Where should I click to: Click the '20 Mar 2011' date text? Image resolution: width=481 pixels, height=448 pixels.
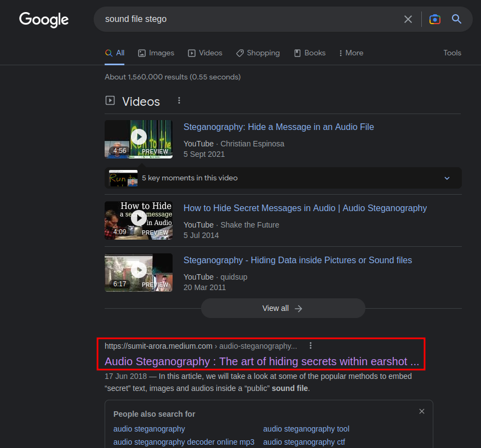pyautogui.click(x=204, y=287)
